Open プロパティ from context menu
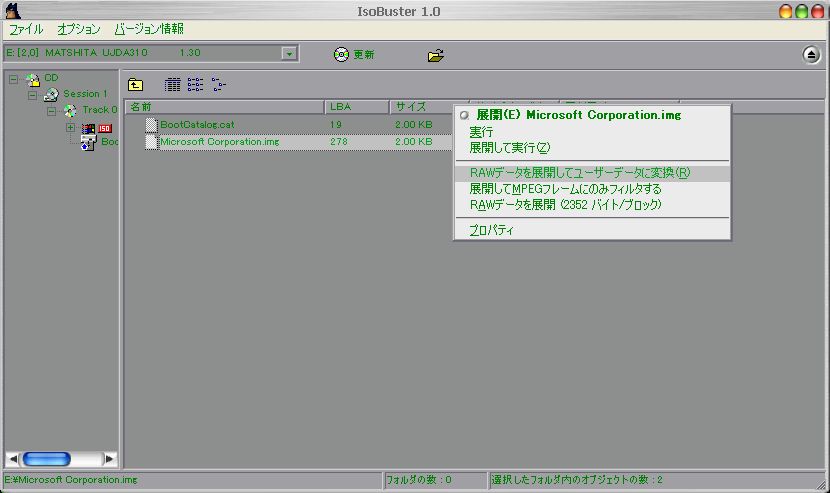Viewport: 830px width, 493px height. [592, 230]
